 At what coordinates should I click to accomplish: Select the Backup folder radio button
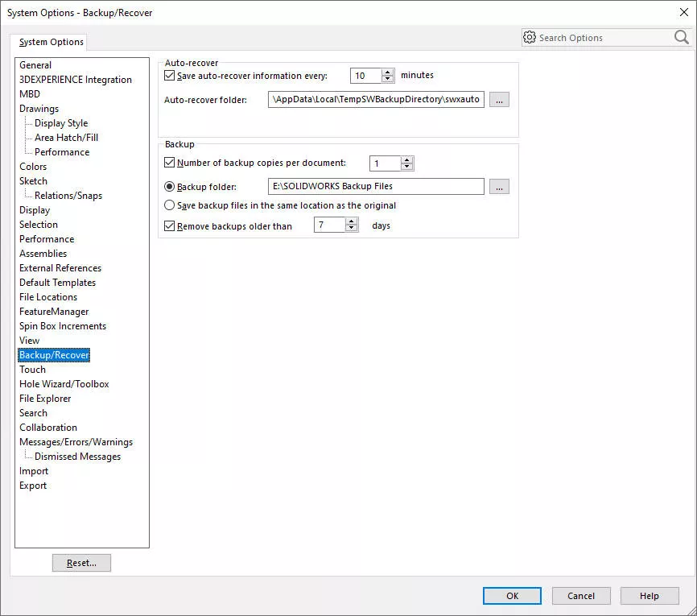click(x=169, y=186)
